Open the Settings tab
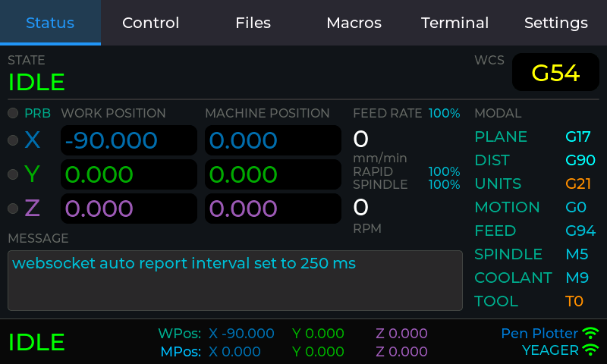Viewport: 607px width, 364px height. [x=556, y=23]
